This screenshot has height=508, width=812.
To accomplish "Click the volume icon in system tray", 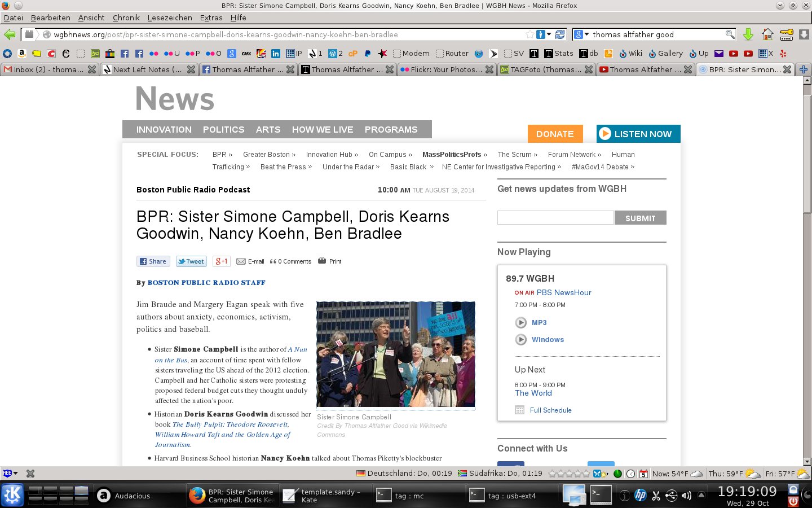I will click(x=686, y=496).
